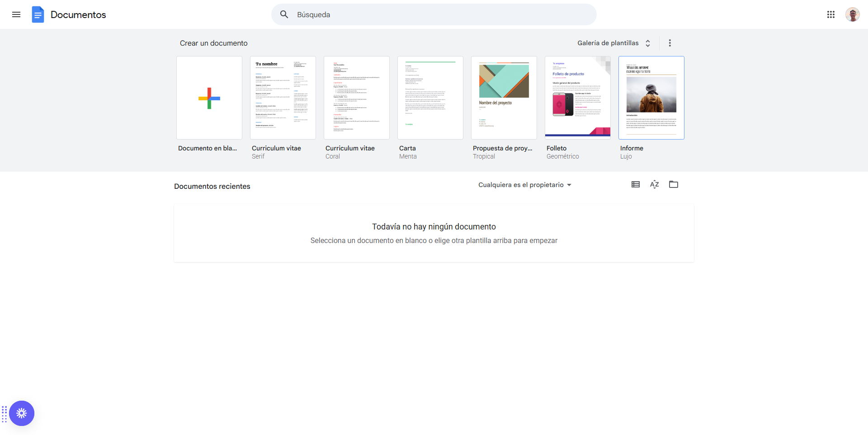The image size is (868, 435).
Task: Open the Google apps grid
Action: tap(830, 14)
